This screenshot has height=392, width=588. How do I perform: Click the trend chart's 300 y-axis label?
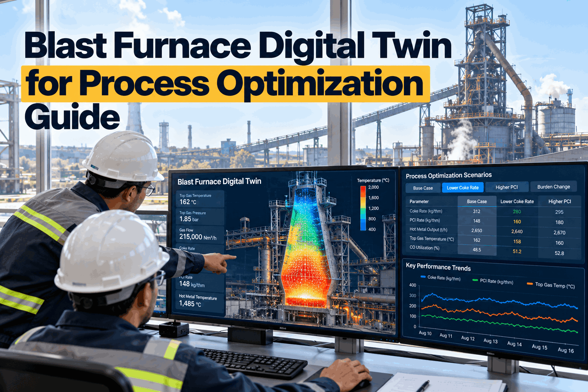[x=413, y=296]
